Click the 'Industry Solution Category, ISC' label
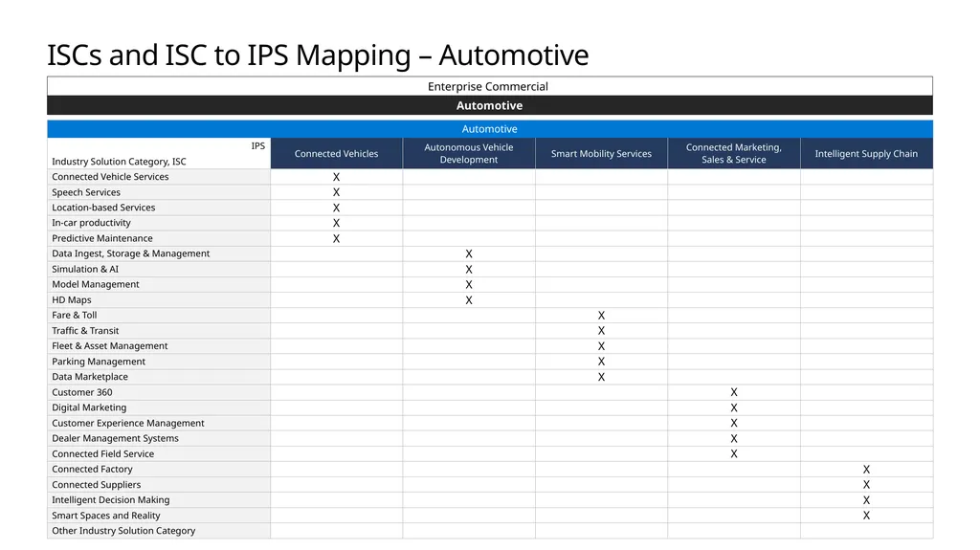 point(119,162)
